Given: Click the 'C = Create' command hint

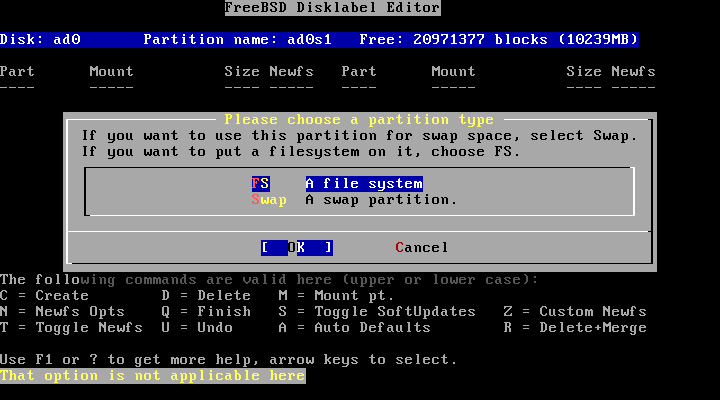Looking at the screenshot, I should 45,295.
